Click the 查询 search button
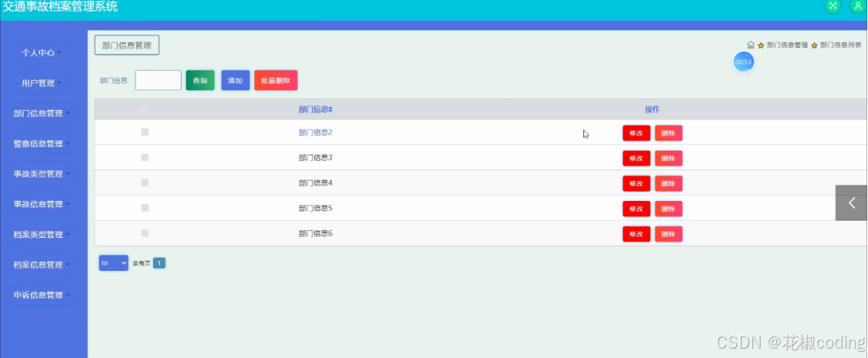868x358 pixels. click(201, 80)
